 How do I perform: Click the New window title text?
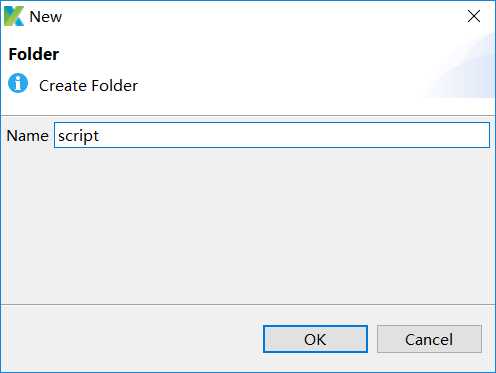tap(46, 17)
